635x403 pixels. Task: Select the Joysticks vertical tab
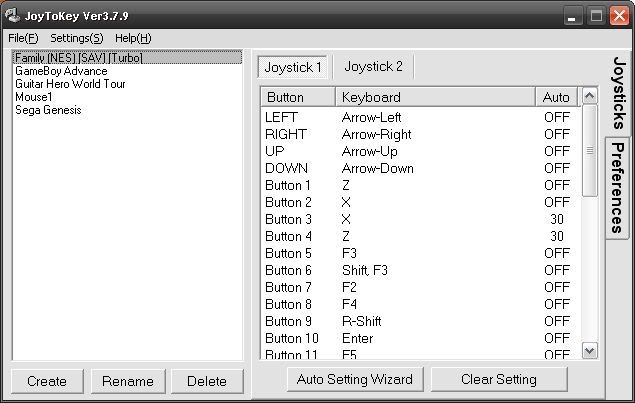pos(618,93)
